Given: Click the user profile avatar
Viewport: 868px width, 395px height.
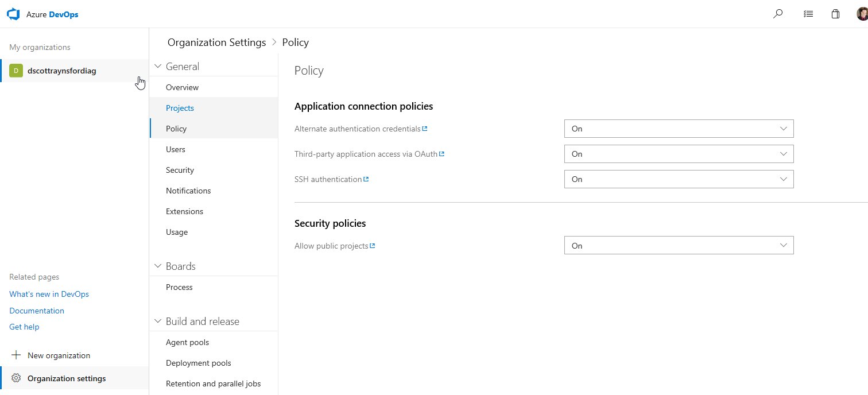Looking at the screenshot, I should point(862,14).
